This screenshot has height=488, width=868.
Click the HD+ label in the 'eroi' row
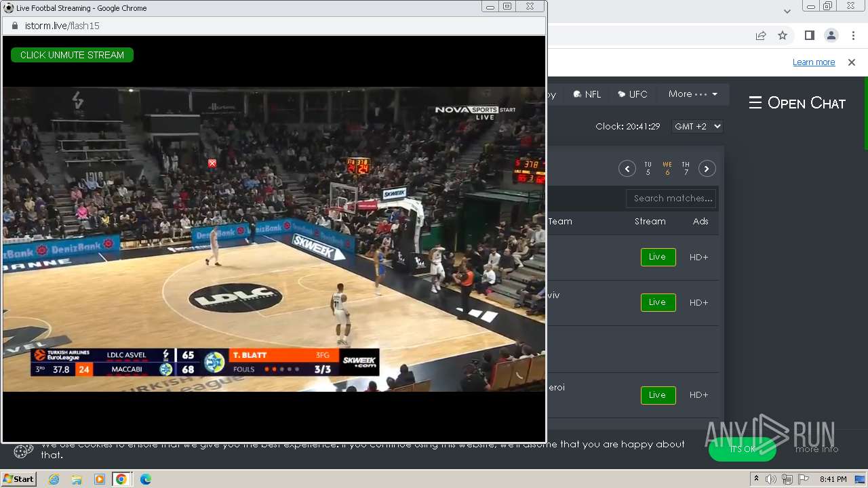(698, 395)
